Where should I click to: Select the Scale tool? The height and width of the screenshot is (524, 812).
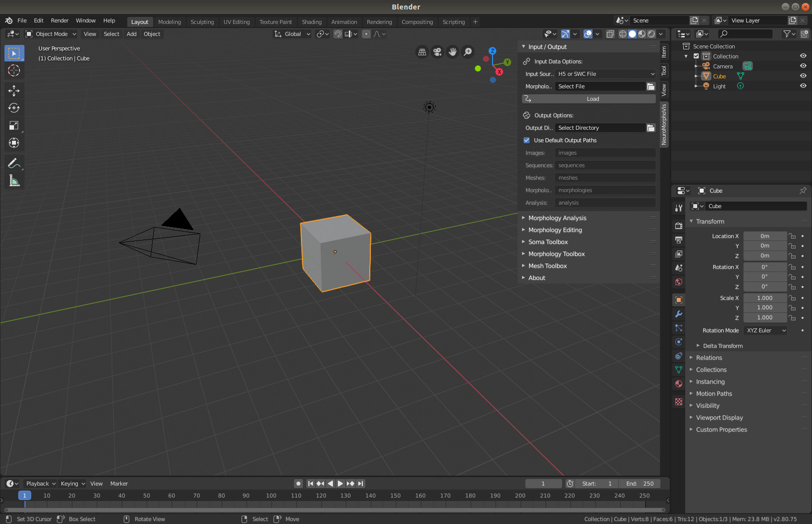coord(14,125)
